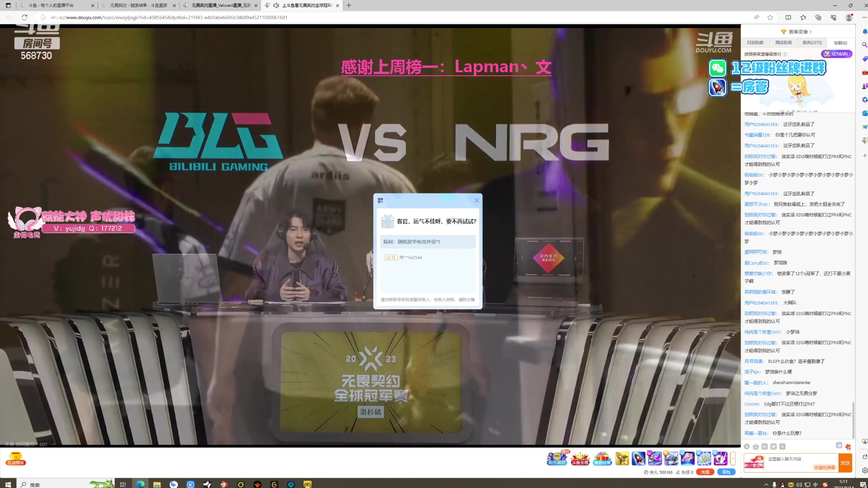This screenshot has height=488, width=868.
Task: Switch to the 钻粉(0) tab
Action: pos(840,43)
